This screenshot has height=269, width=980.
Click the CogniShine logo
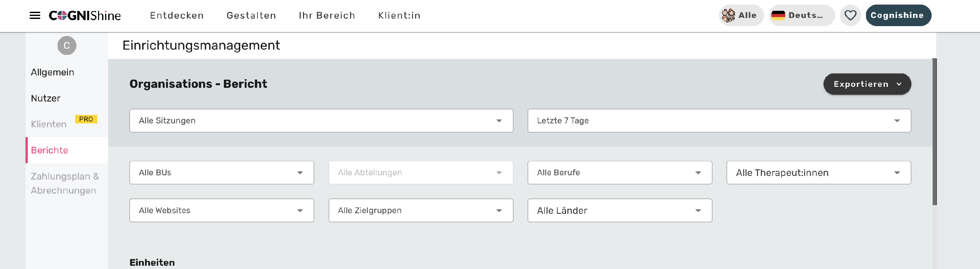click(x=85, y=16)
